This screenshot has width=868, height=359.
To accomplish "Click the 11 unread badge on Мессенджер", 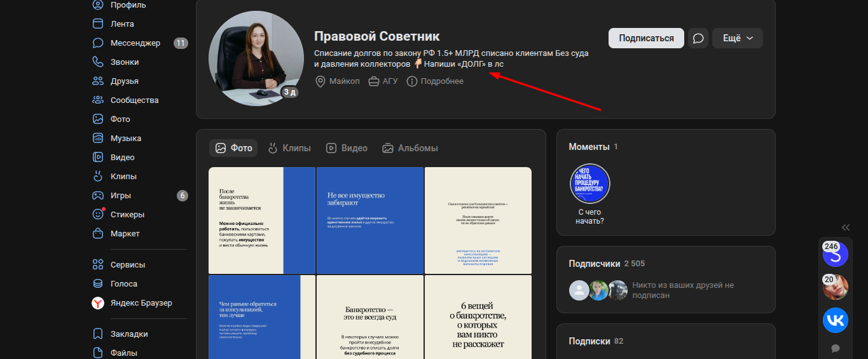I will (x=181, y=43).
